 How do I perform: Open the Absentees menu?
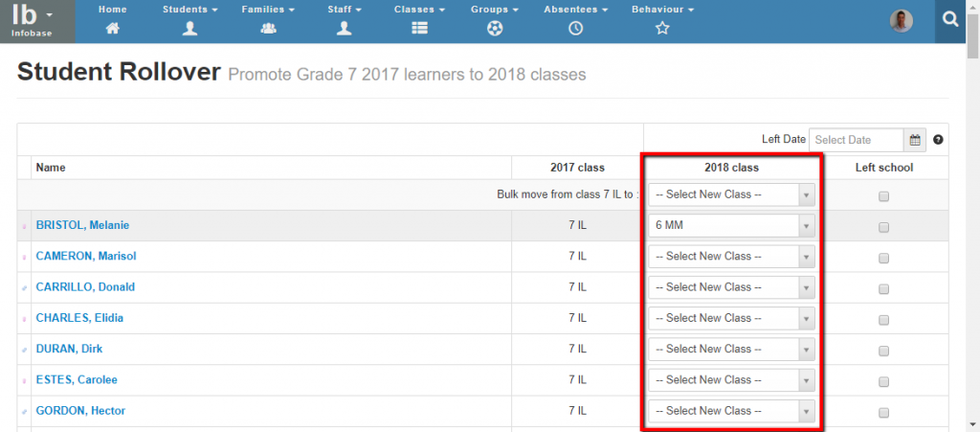click(575, 10)
